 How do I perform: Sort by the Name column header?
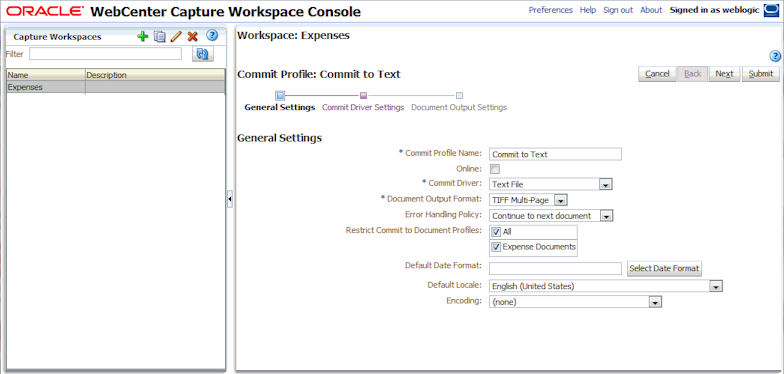point(46,75)
